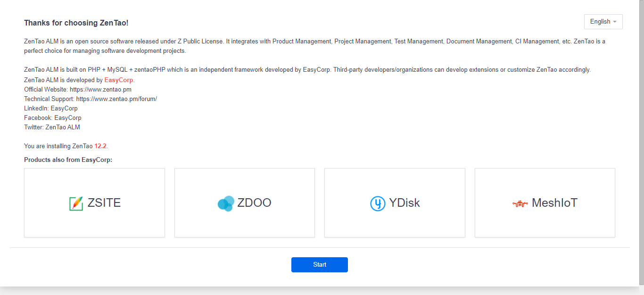The image size is (644, 295).
Task: Open the red EasyCorp developer link
Action: click(x=119, y=80)
